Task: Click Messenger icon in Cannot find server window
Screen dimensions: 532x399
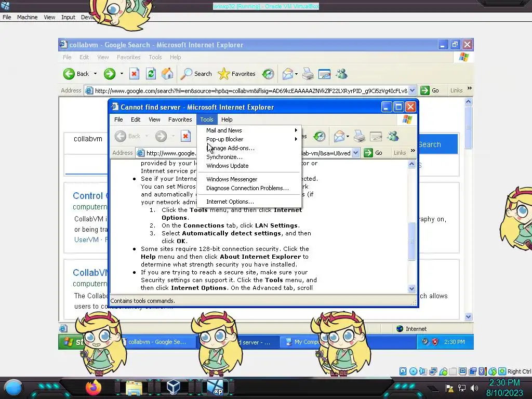Action: click(x=393, y=137)
